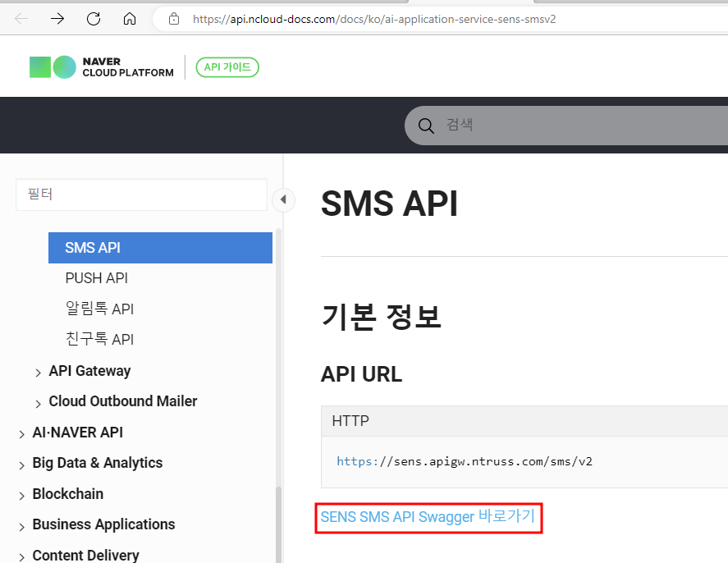Screen dimensions: 728x563
Task: Open Cloud Outbound Mailer label
Action: point(123,401)
